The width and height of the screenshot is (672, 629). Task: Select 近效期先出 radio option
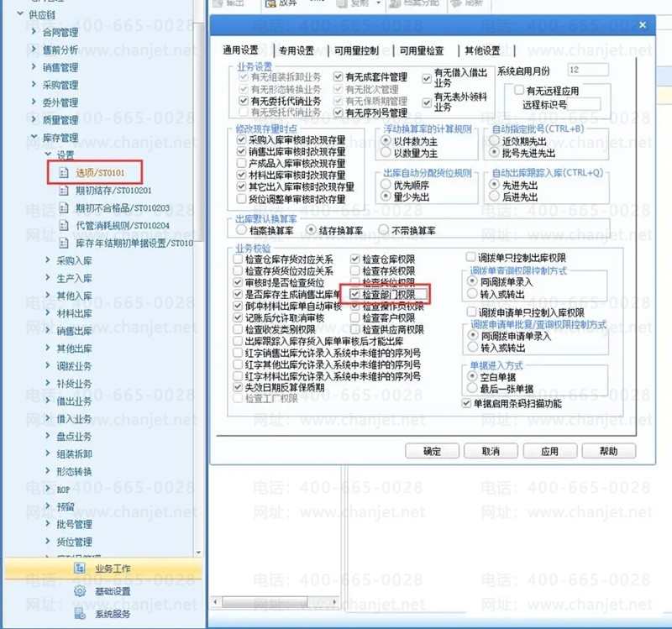pyautogui.click(x=494, y=140)
